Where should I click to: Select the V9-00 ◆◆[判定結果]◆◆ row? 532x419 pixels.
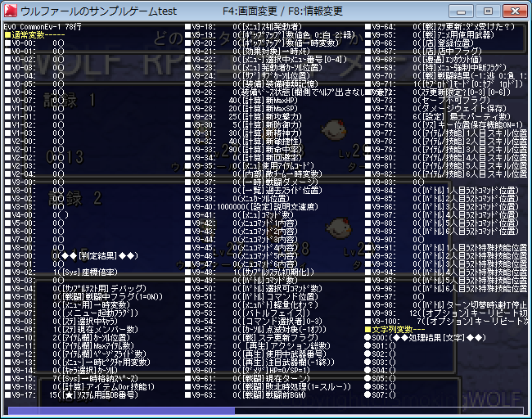[71, 255]
